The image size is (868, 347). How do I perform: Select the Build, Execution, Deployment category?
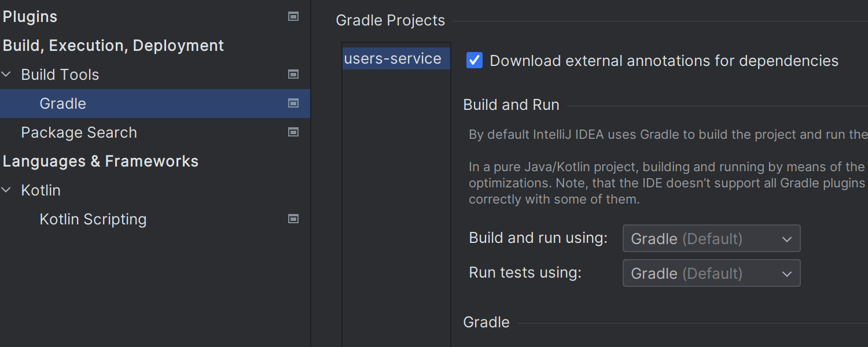[x=113, y=46]
